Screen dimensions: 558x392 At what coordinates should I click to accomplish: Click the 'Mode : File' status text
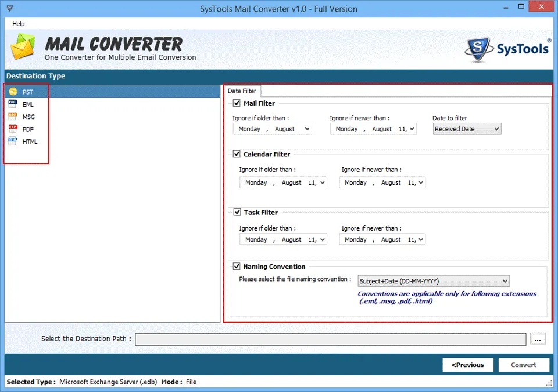(x=178, y=382)
